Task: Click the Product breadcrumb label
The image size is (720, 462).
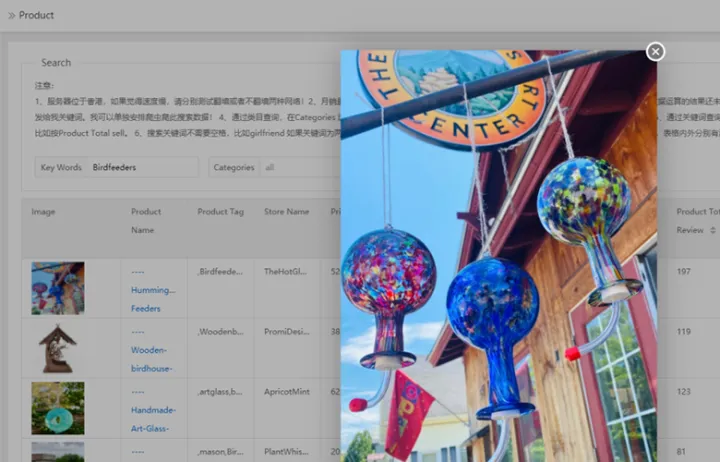Action: click(x=36, y=16)
